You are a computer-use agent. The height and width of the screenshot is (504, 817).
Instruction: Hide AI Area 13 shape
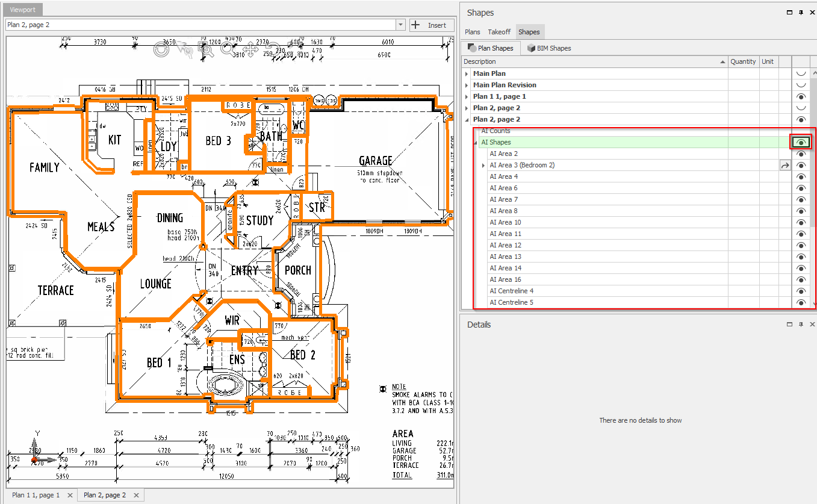click(801, 257)
